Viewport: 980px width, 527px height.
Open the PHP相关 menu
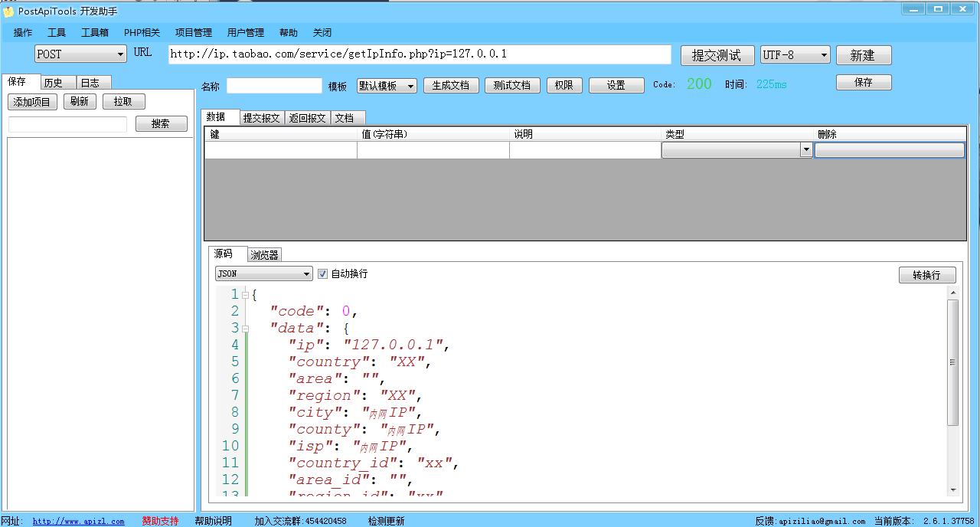point(142,32)
